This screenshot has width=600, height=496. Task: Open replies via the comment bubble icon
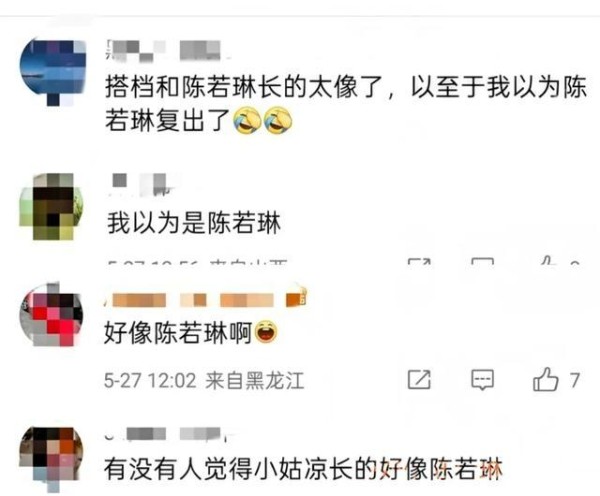point(482,380)
